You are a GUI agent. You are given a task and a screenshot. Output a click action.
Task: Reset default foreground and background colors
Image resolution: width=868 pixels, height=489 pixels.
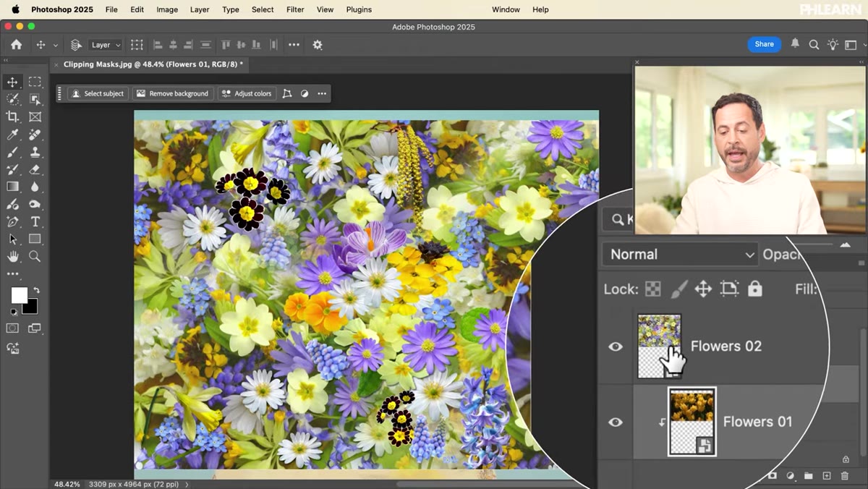pos(13,312)
